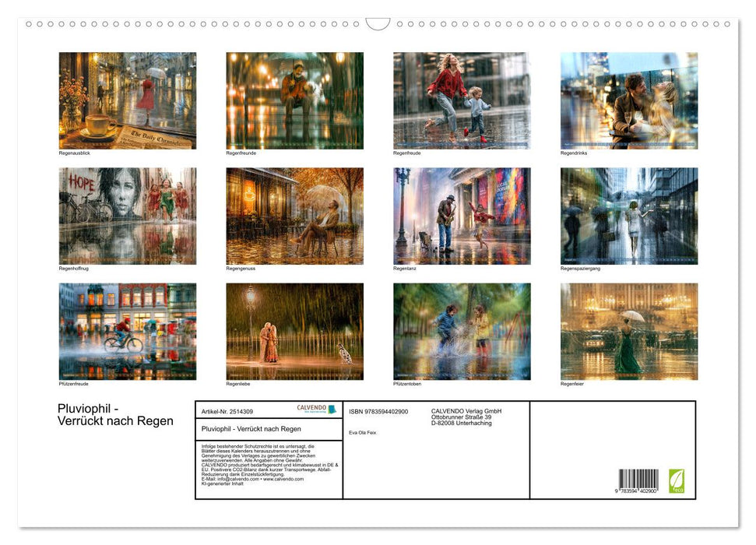Image resolution: width=756 pixels, height=545 pixels.
Task: Select the Regengenuss café chair picture
Action: click(x=294, y=216)
